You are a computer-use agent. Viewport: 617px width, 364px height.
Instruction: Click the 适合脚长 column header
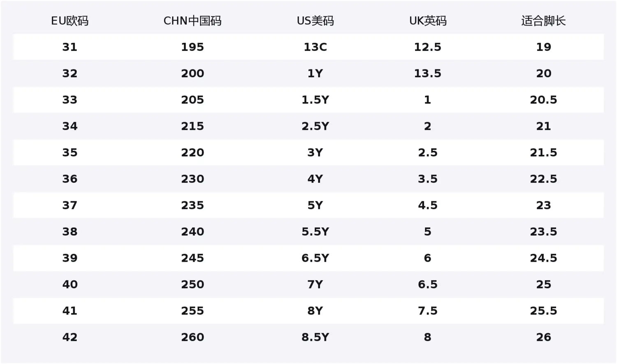(x=543, y=21)
